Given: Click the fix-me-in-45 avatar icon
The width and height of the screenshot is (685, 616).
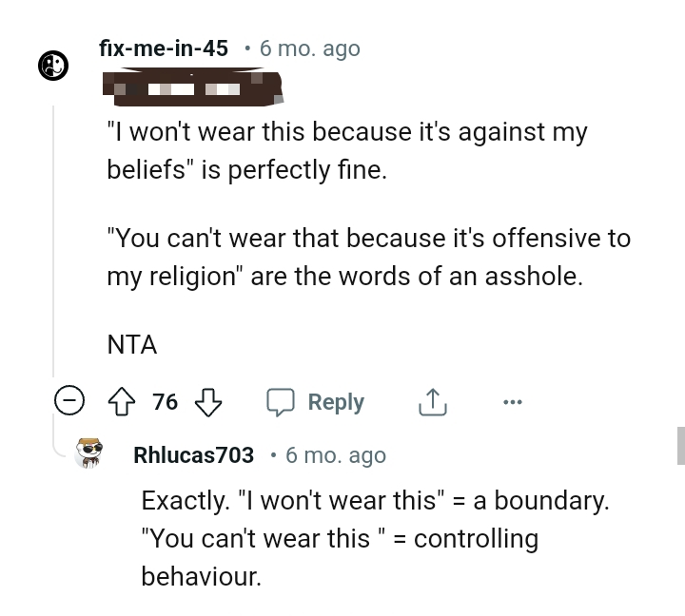Looking at the screenshot, I should coord(53,65).
